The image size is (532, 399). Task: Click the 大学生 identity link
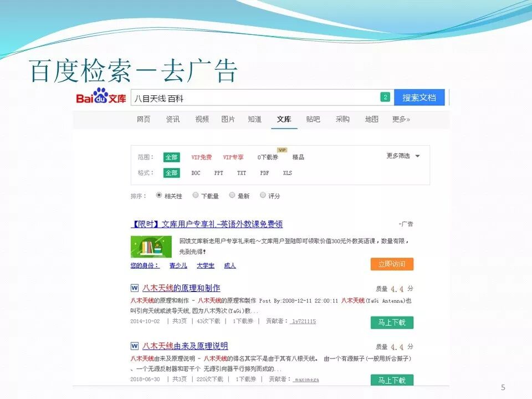(x=206, y=265)
